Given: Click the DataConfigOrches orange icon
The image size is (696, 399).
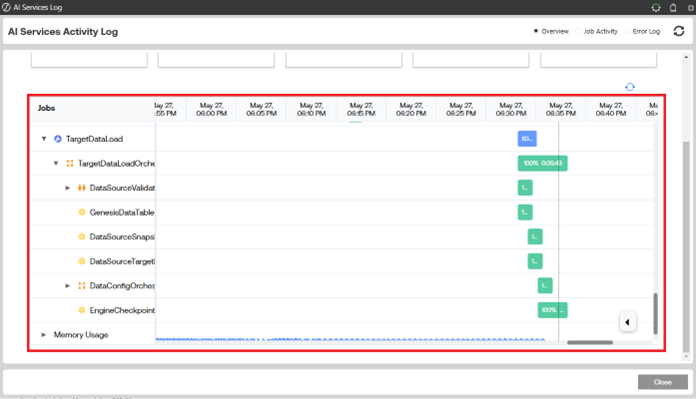Looking at the screenshot, I should (x=82, y=286).
